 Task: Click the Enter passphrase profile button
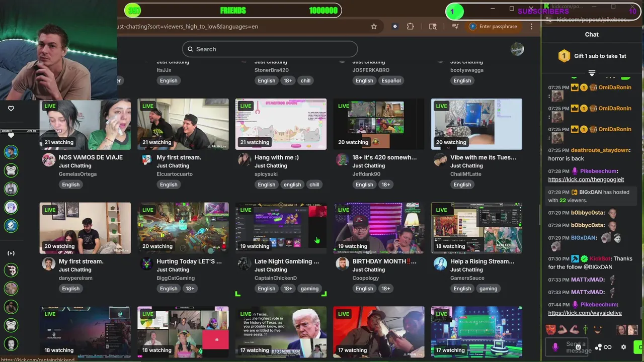pyautogui.click(x=493, y=27)
